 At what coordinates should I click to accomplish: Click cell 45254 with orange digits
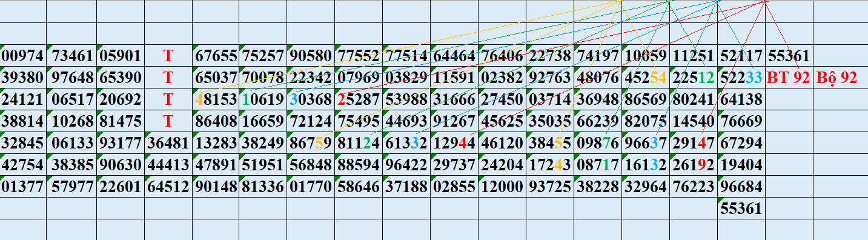point(646,78)
